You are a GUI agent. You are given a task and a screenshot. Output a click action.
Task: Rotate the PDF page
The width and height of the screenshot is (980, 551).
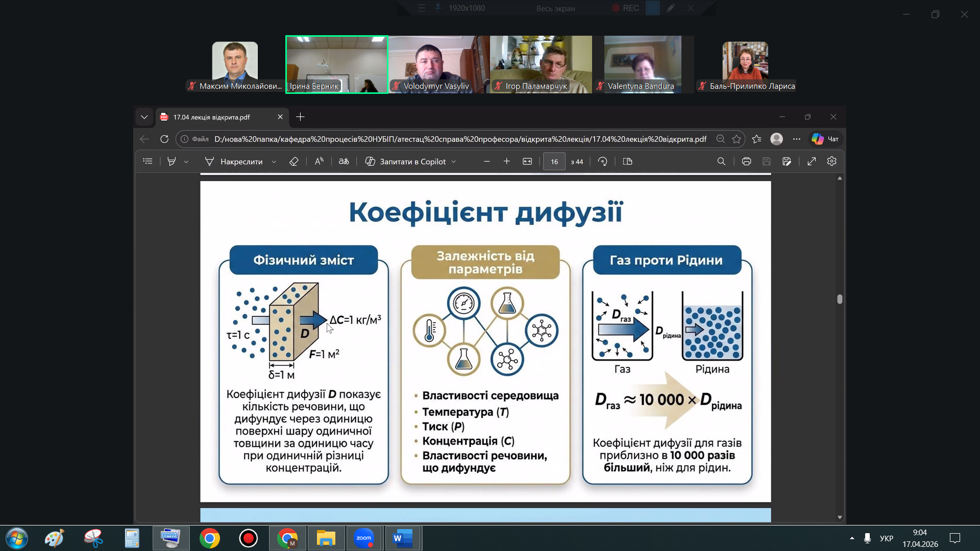point(603,161)
